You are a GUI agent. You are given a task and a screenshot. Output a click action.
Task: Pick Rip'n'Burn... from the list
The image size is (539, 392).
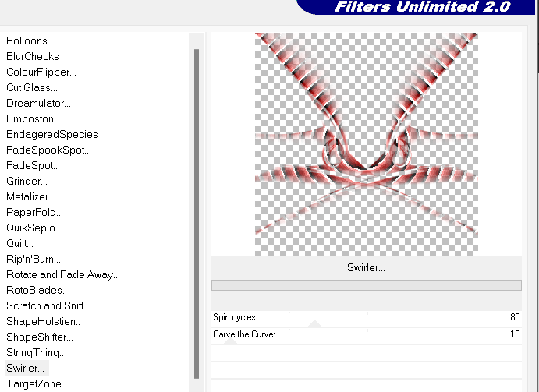click(x=34, y=259)
